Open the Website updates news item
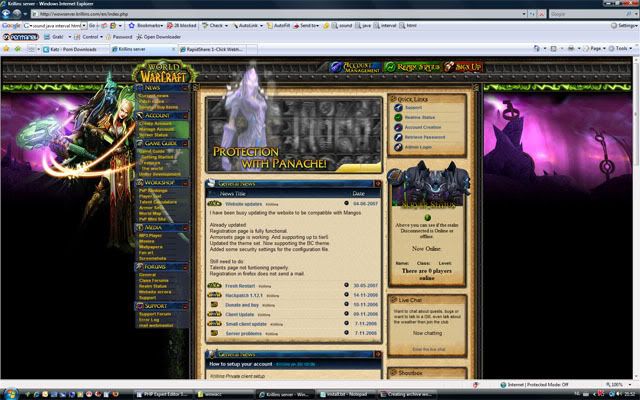Viewport: 640px width, 400px height. click(x=244, y=204)
